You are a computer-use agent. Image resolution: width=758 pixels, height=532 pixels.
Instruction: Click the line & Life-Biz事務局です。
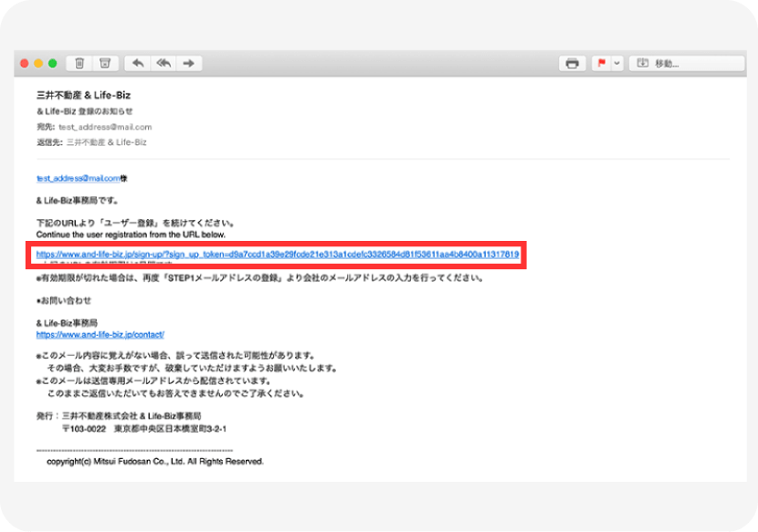[x=78, y=200]
